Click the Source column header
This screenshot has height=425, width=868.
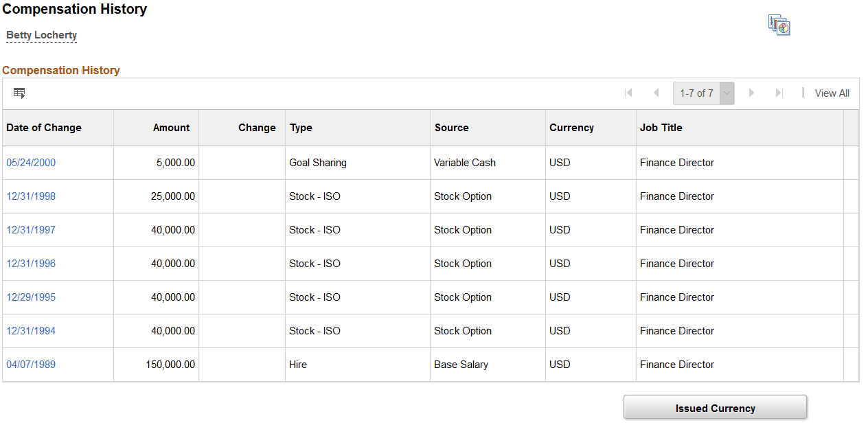450,128
